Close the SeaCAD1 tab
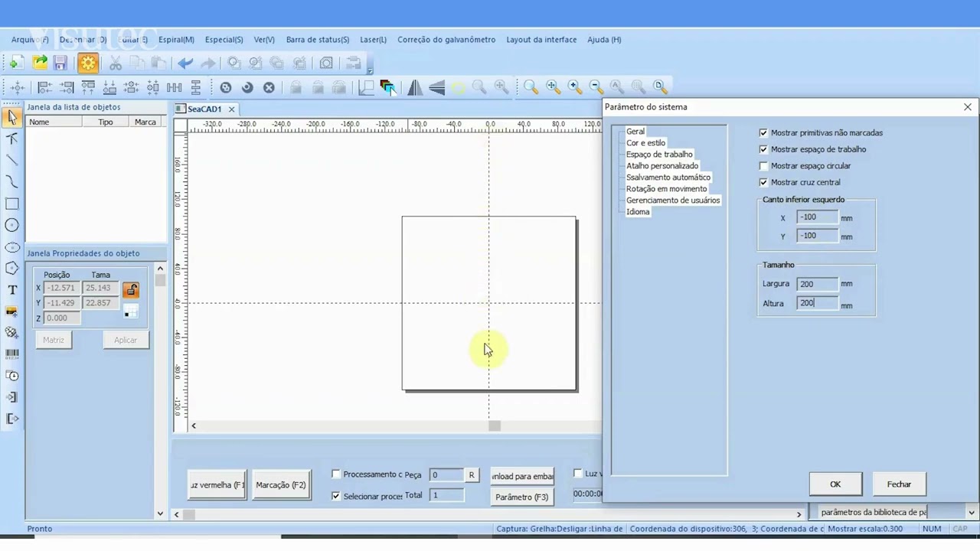The image size is (980, 551). point(231,109)
